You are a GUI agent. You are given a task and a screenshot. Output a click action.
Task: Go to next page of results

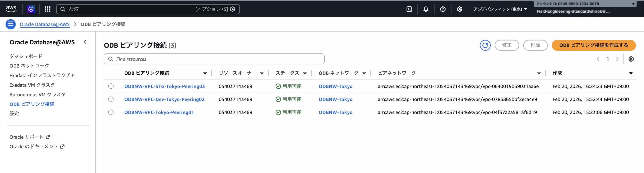[617, 59]
